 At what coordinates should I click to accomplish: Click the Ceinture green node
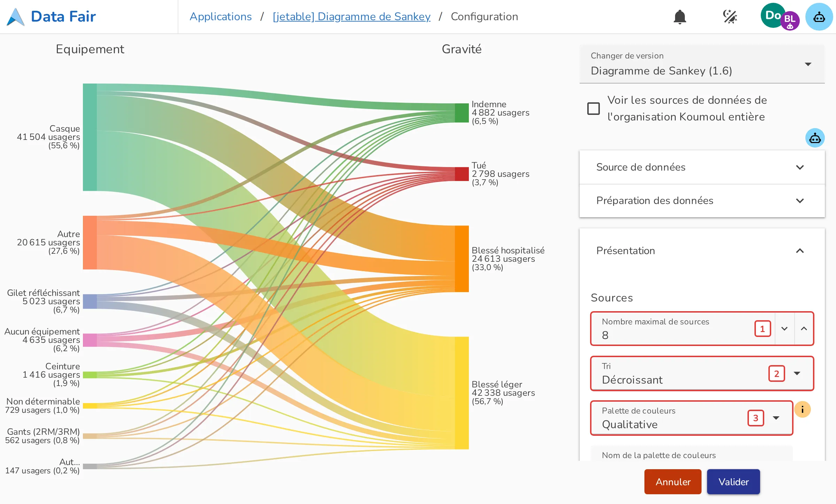pyautogui.click(x=90, y=375)
